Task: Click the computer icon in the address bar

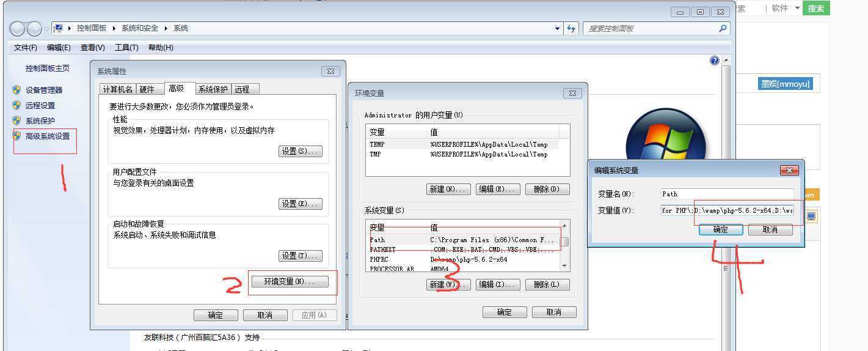Action: click(x=59, y=28)
